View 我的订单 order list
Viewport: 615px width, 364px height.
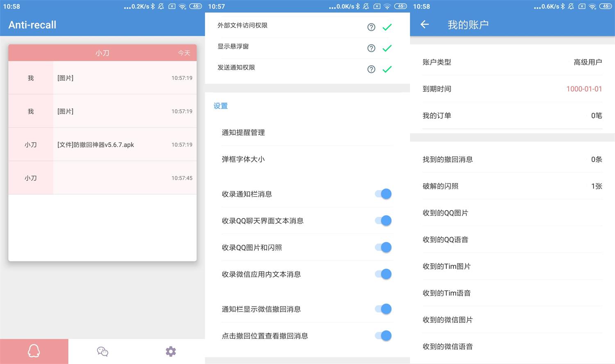pyautogui.click(x=512, y=116)
